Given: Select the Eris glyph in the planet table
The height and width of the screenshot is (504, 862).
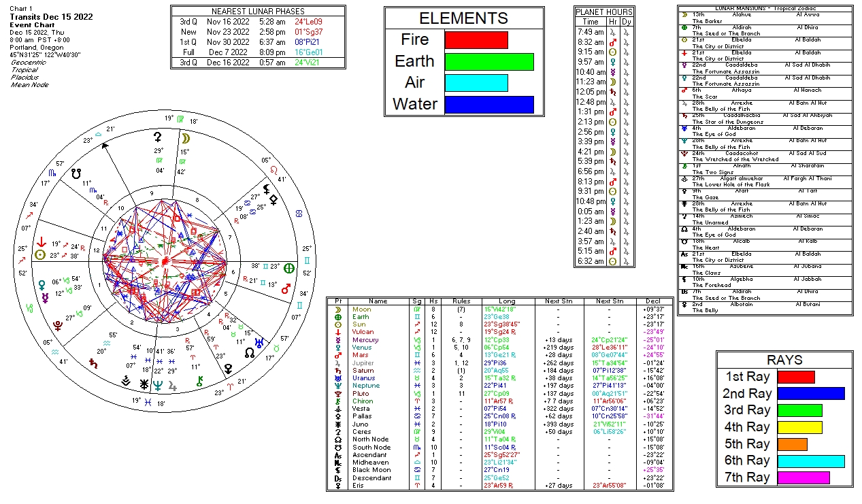Looking at the screenshot, I should pyautogui.click(x=337, y=486).
